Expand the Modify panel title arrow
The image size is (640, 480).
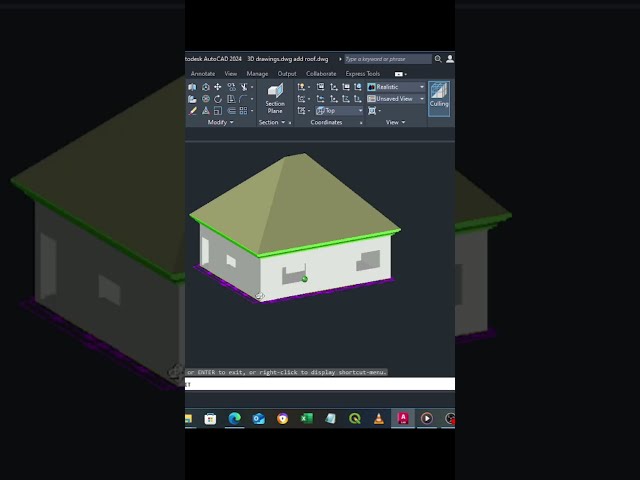231,122
